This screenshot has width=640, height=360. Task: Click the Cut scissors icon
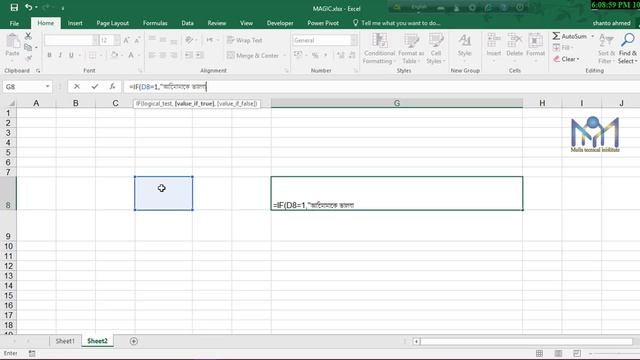28,36
